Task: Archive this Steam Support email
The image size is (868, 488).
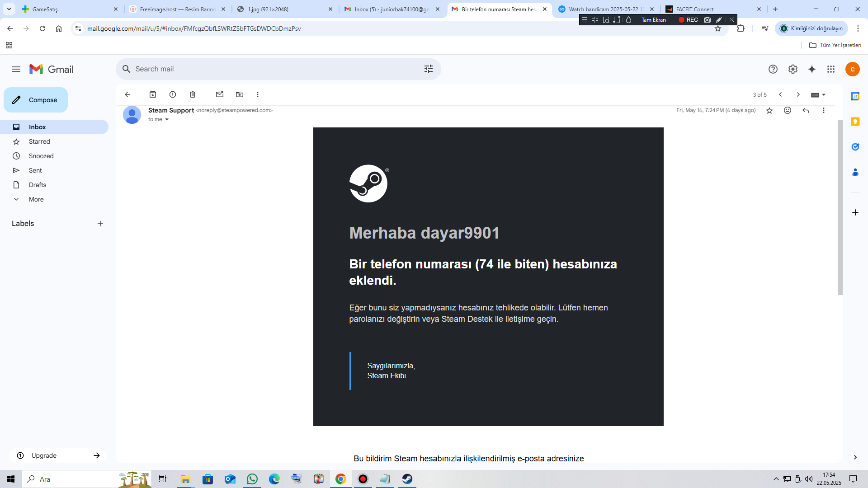Action: tap(153, 94)
